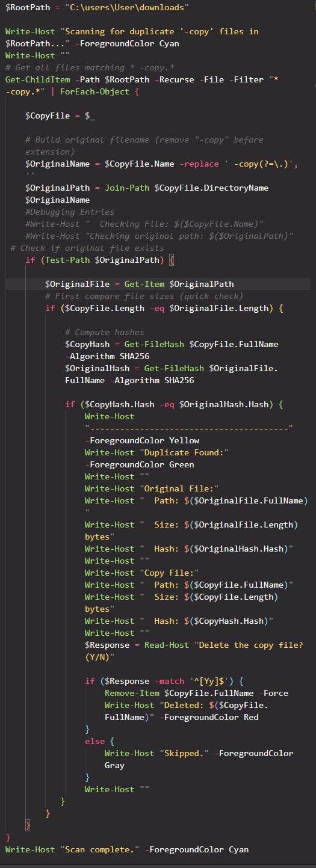Click the else keyword
The width and height of the screenshot is (316, 868).
tap(94, 741)
